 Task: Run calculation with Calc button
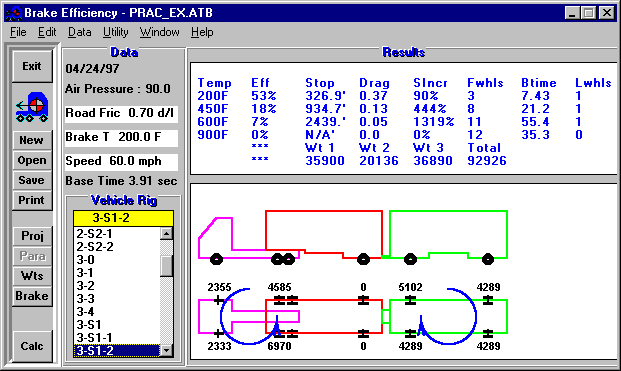click(32, 346)
